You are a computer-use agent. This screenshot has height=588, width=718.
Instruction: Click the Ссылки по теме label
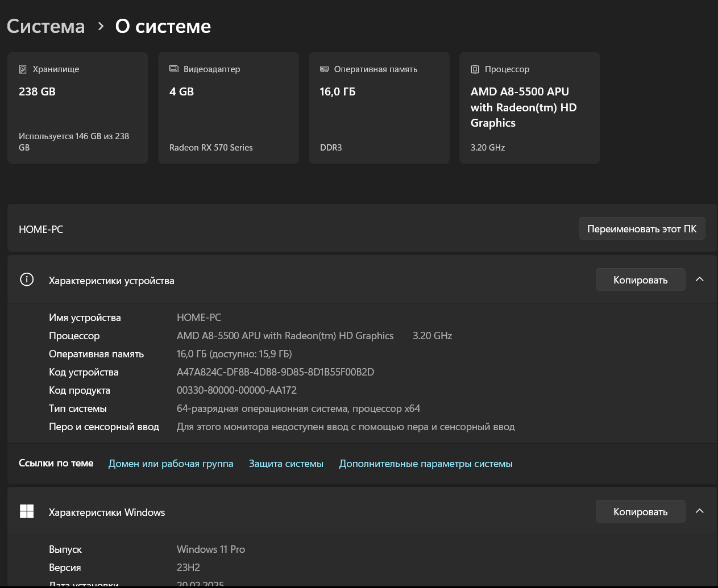pos(56,463)
